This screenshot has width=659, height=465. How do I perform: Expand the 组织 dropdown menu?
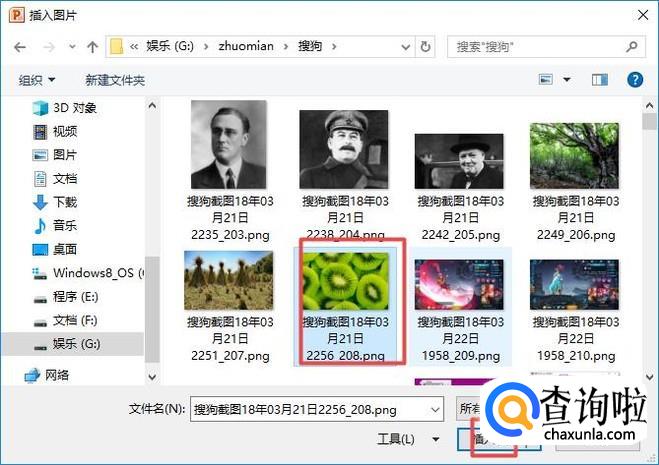coord(37,80)
